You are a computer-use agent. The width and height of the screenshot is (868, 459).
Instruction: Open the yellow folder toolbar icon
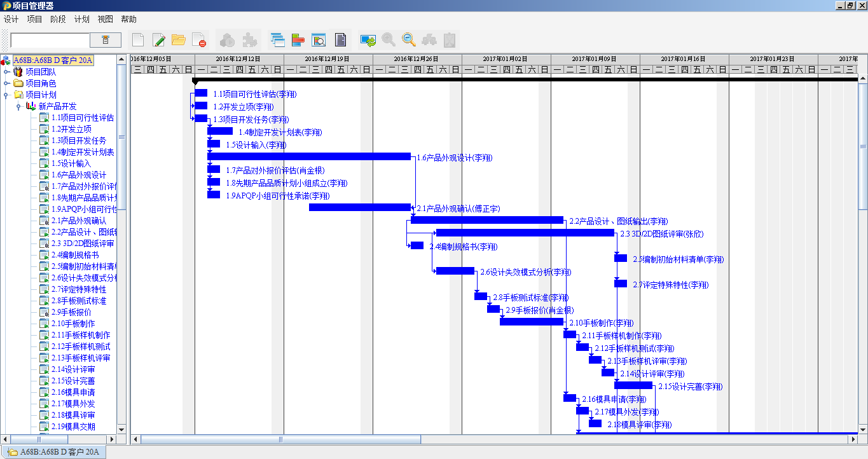pyautogui.click(x=179, y=40)
